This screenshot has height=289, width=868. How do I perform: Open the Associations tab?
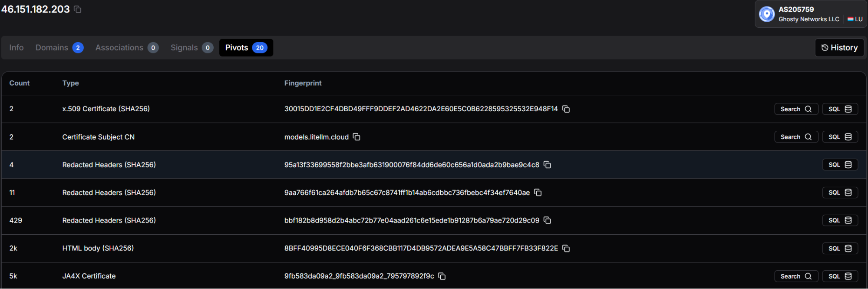(127, 48)
